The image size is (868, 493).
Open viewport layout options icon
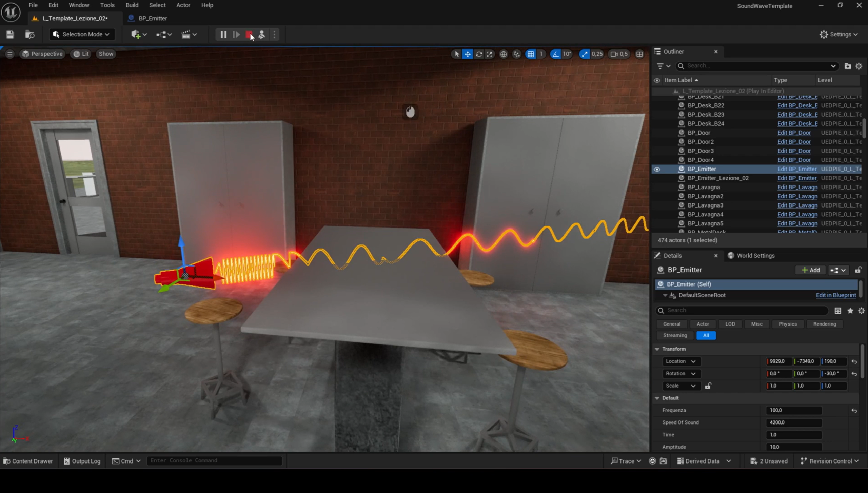click(639, 54)
